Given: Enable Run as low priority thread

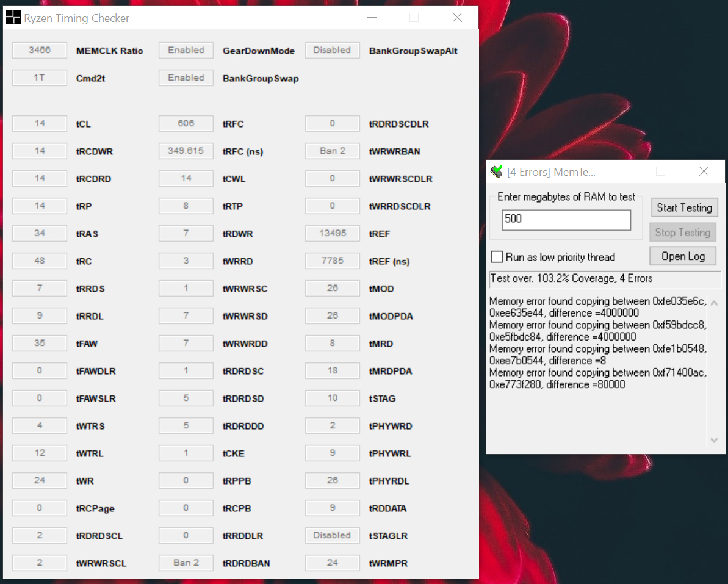Looking at the screenshot, I should (497, 257).
